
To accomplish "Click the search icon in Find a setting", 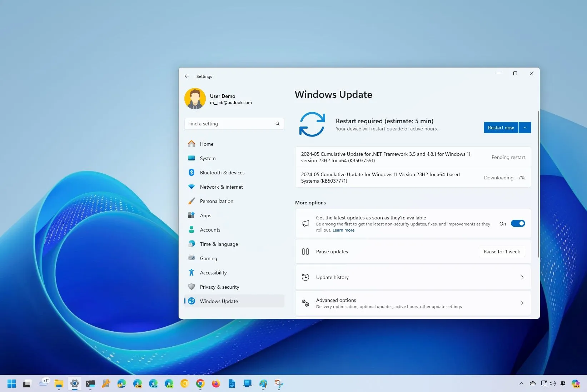I will (x=278, y=124).
